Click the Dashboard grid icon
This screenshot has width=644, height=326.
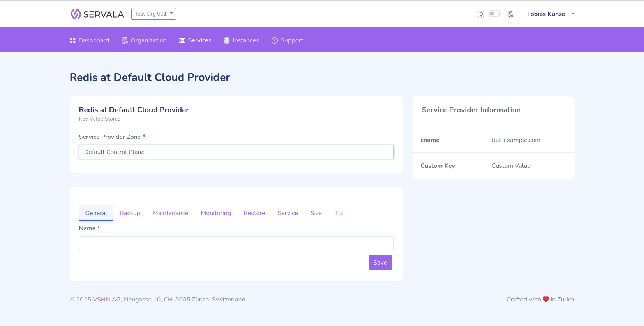click(x=72, y=40)
